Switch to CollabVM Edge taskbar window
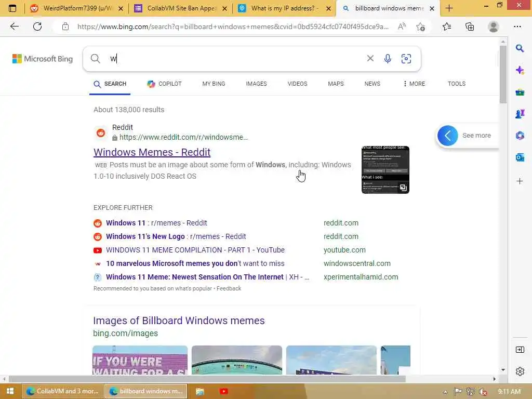The width and height of the screenshot is (532, 399). point(62,391)
